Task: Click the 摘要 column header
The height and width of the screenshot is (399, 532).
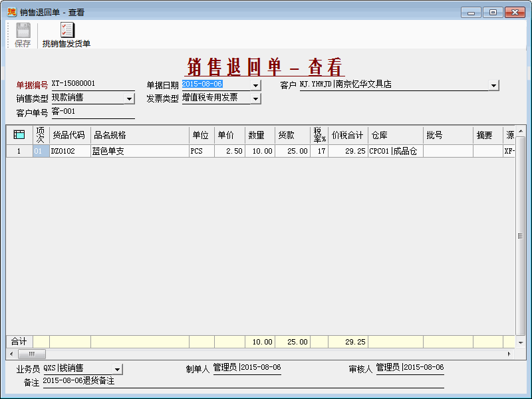Action: pos(487,135)
